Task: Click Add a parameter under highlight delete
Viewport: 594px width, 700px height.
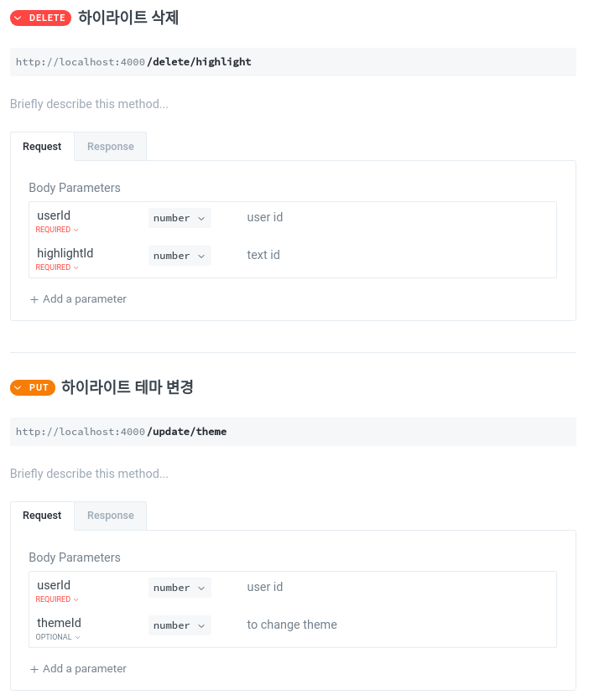Action: click(84, 299)
